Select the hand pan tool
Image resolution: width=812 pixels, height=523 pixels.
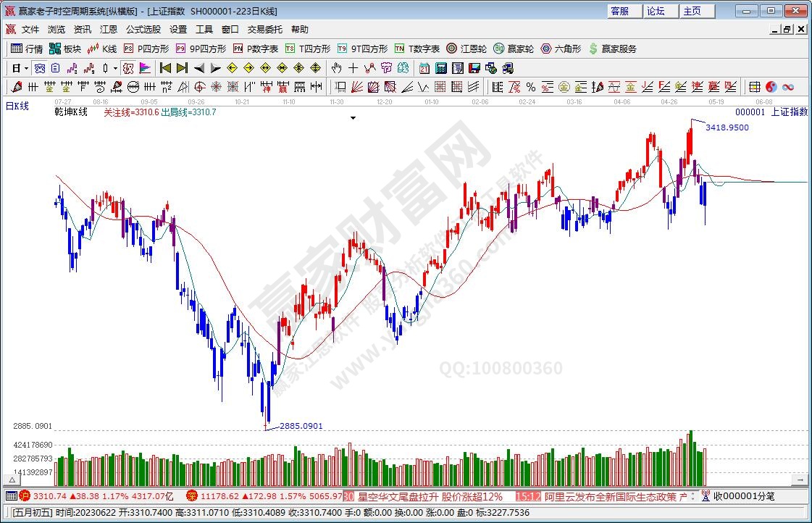tap(336, 68)
